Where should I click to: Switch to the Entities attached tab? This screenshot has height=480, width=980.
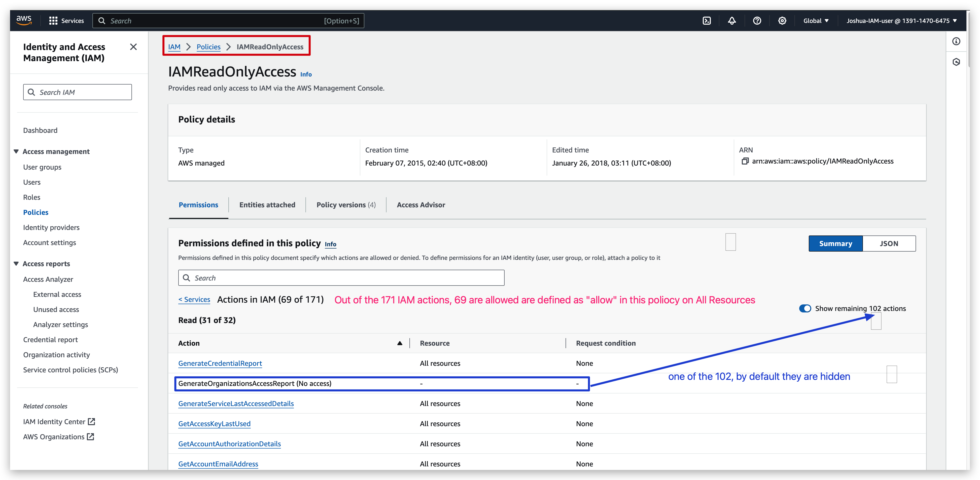coord(267,205)
